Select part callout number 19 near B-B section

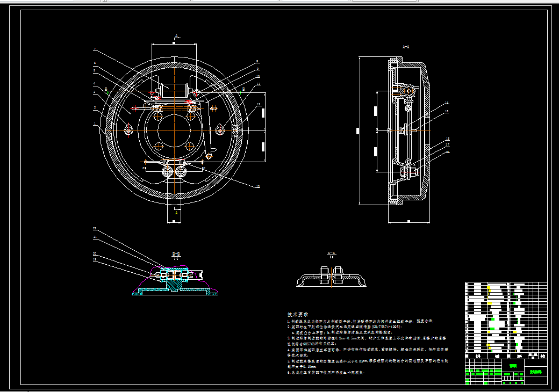[x=95, y=259]
